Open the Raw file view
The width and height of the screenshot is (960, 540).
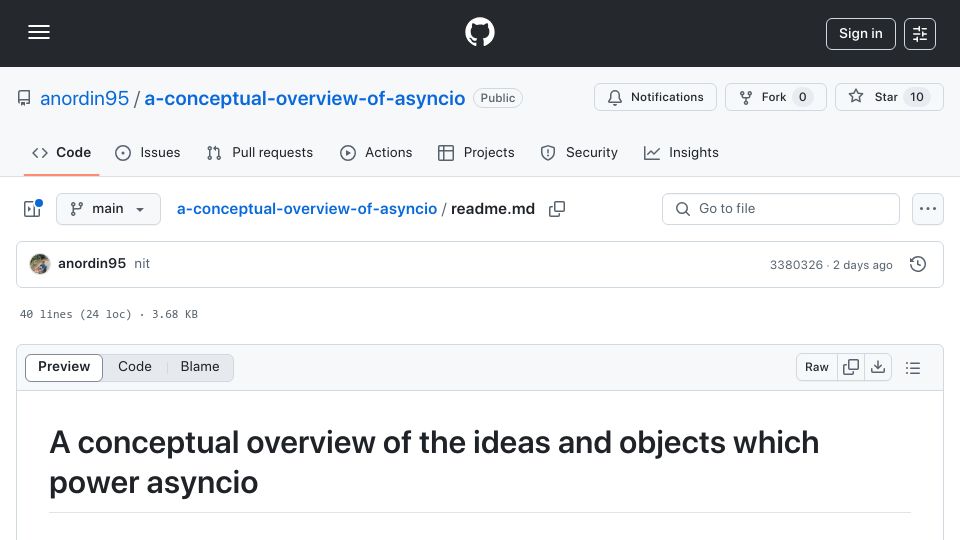[x=817, y=367]
